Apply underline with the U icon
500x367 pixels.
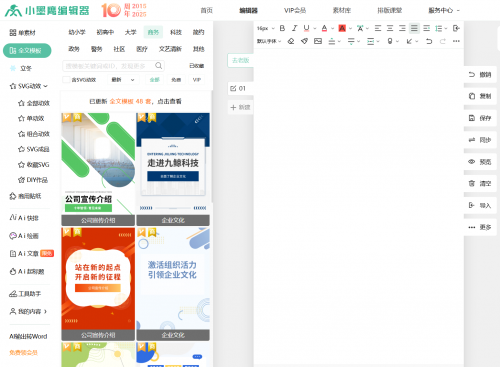click(x=306, y=28)
